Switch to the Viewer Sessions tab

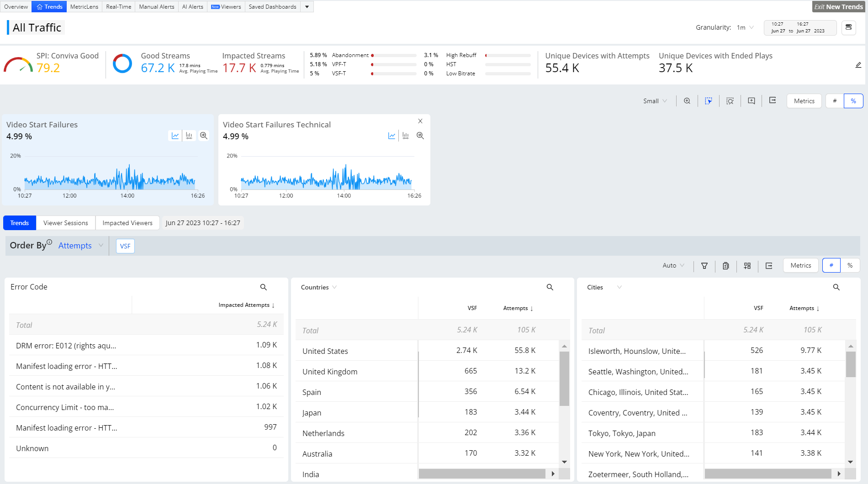[x=66, y=223]
